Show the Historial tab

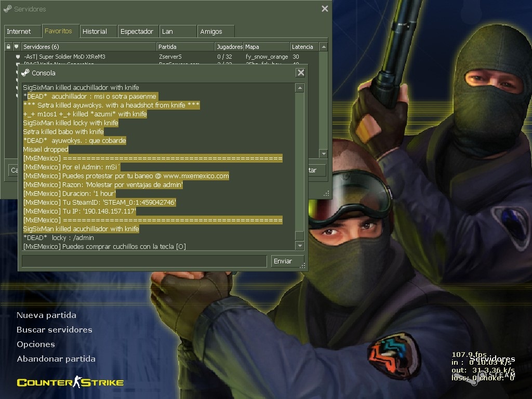(x=98, y=31)
